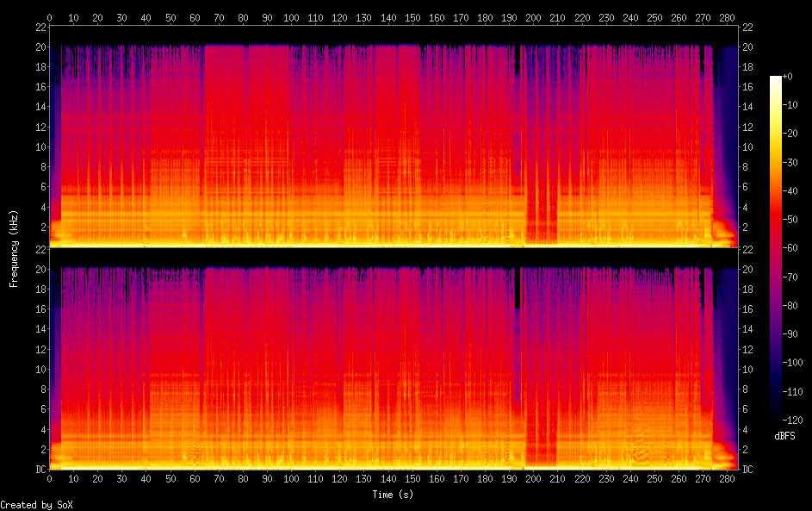Click the 280 s tick on bottom time axis
812x511 pixels.
coord(727,478)
